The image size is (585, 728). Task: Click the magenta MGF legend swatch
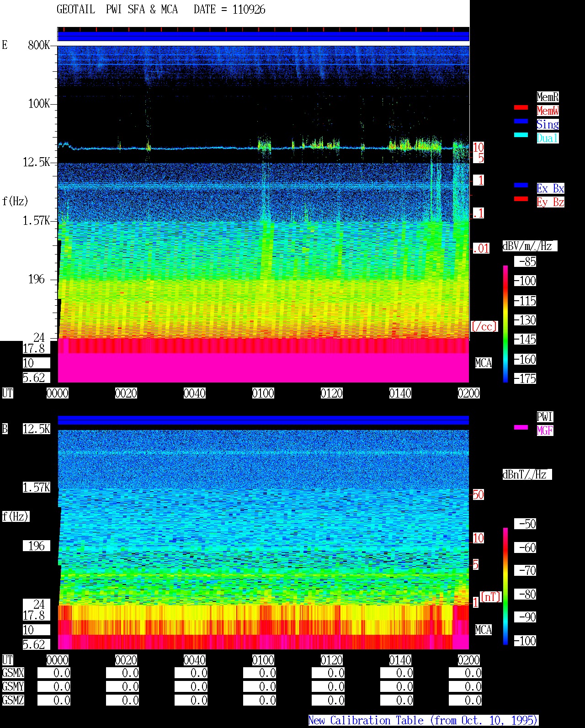point(521,428)
